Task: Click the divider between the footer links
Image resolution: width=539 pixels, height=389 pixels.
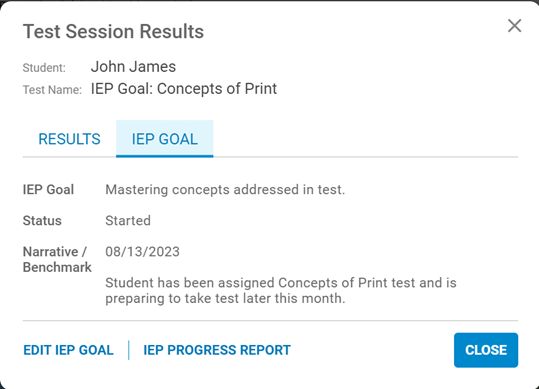Action: (x=129, y=350)
